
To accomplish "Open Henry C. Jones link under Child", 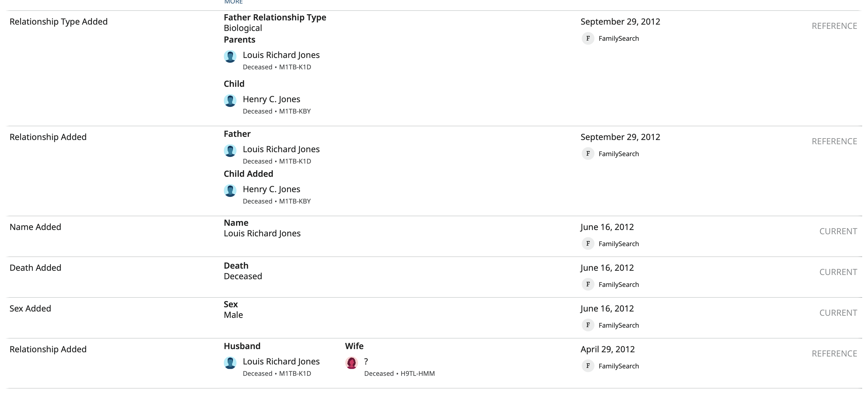I will [x=271, y=99].
